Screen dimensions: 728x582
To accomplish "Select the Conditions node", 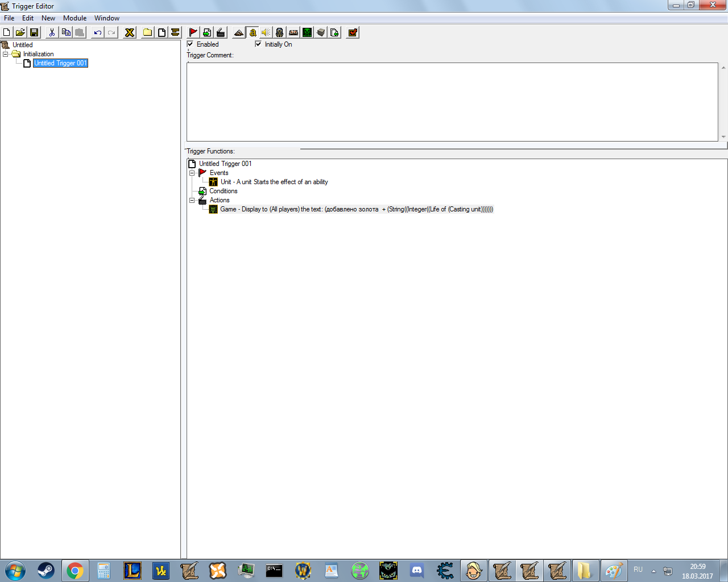I will pos(223,191).
